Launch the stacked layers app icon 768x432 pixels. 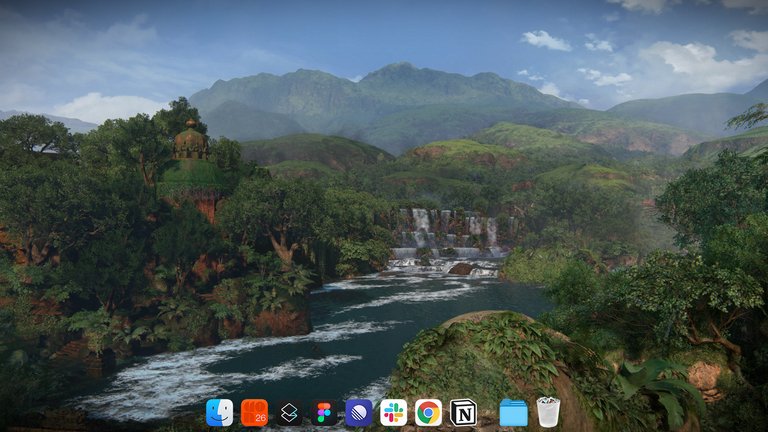pyautogui.click(x=289, y=412)
